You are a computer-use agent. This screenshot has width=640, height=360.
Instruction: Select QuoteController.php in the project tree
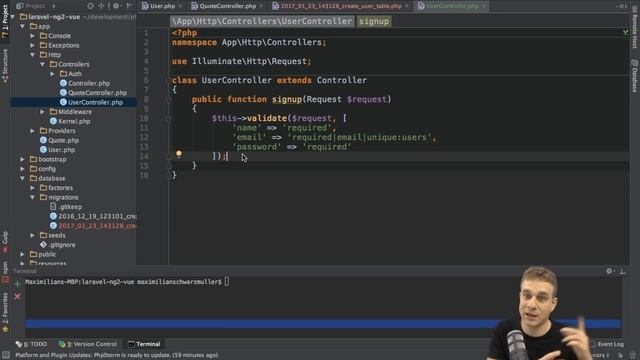(x=93, y=93)
